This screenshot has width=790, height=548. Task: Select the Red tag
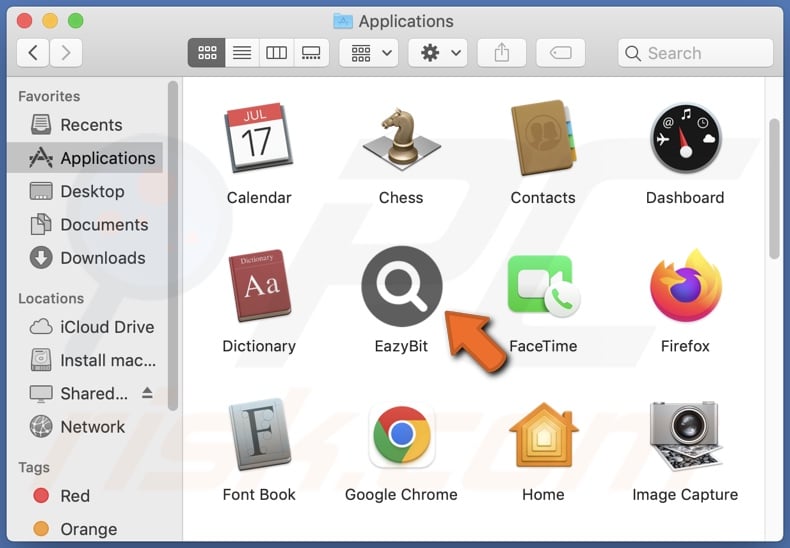click(85, 496)
